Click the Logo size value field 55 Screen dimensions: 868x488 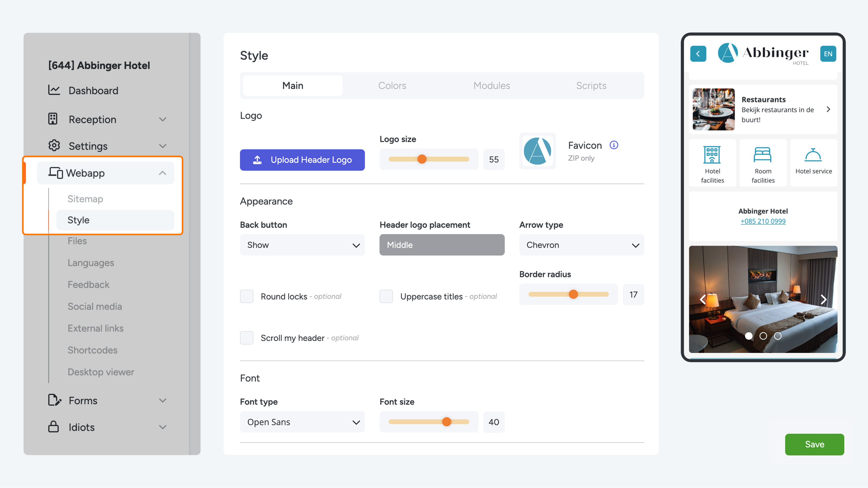(x=494, y=159)
